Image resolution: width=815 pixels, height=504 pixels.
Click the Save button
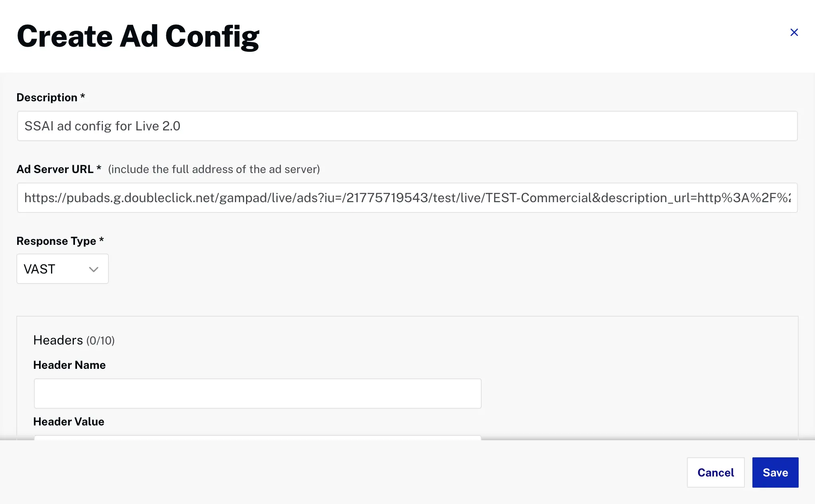point(775,472)
